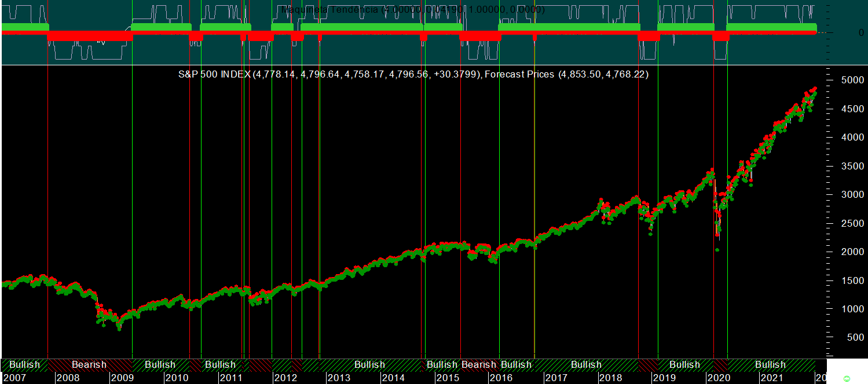Pick the 2011 year label
Viewport: 868px width, 384px height.
[x=231, y=378]
